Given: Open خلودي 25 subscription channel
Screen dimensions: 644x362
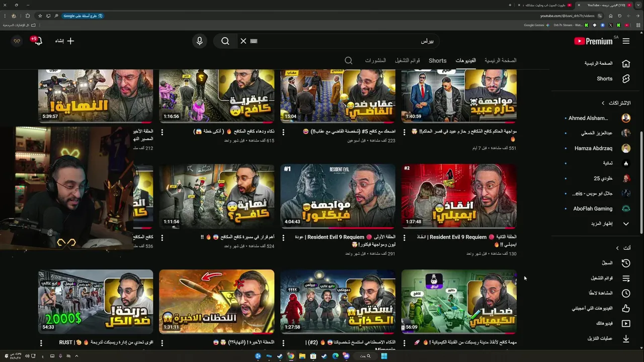Looking at the screenshot, I should (598, 178).
